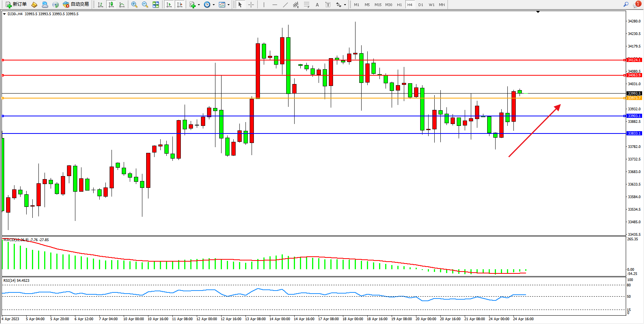Screen dimensions: 644x324
Task: Click the zoom in magnifier icon
Action: pos(134,5)
